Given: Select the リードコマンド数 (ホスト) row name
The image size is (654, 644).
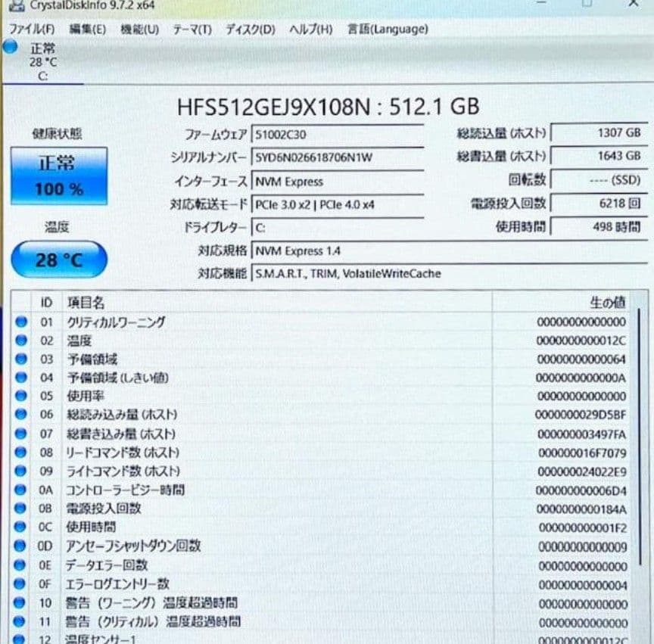Looking at the screenshot, I should coord(123,453).
